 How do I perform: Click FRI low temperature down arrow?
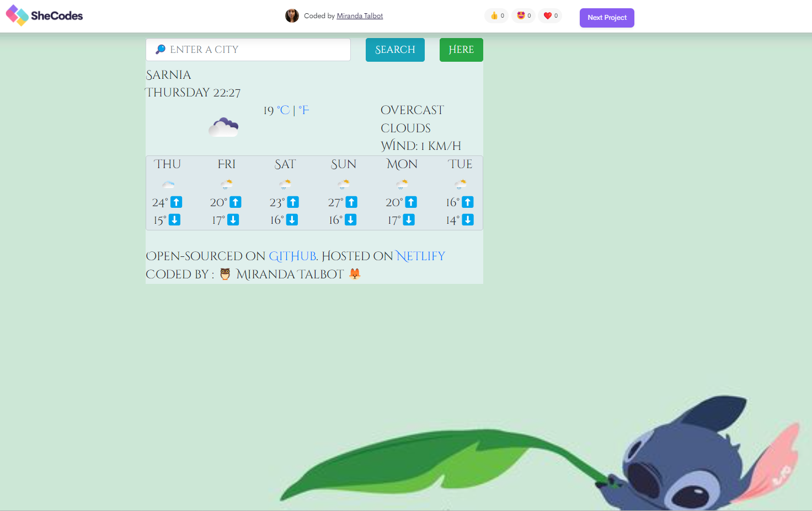[233, 220]
